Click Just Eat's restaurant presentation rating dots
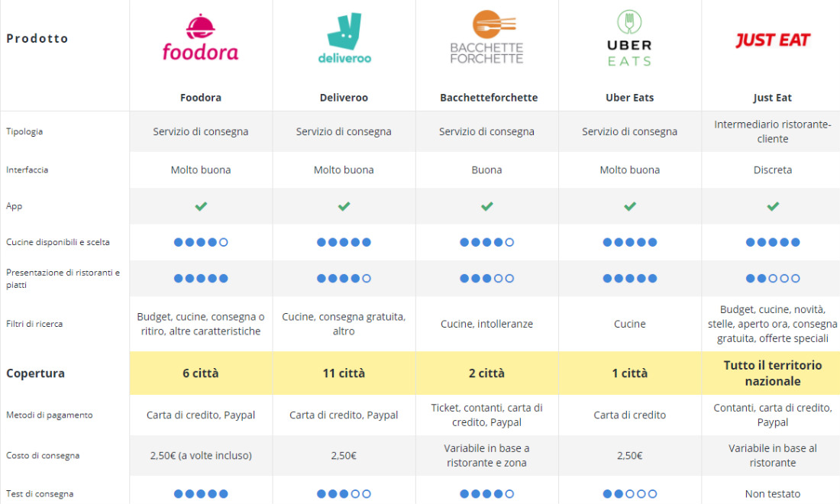This screenshot has width=840, height=504. pos(773,279)
